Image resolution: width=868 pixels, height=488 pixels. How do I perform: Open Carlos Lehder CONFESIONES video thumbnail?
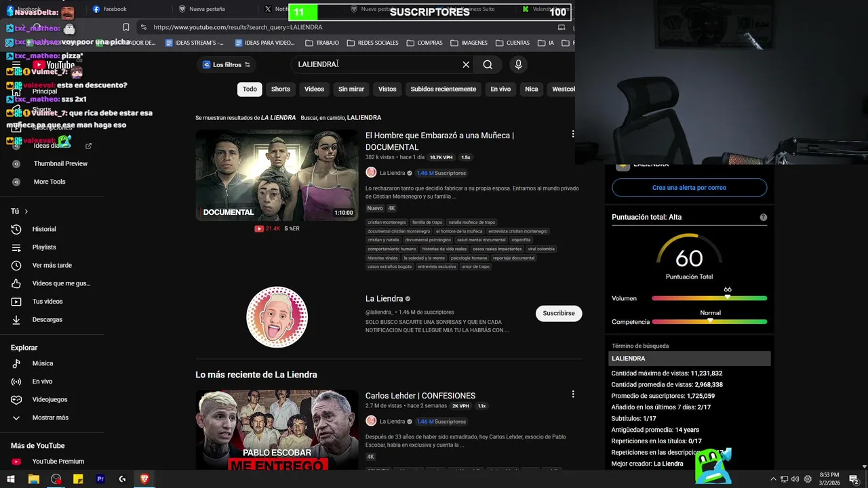click(277, 430)
